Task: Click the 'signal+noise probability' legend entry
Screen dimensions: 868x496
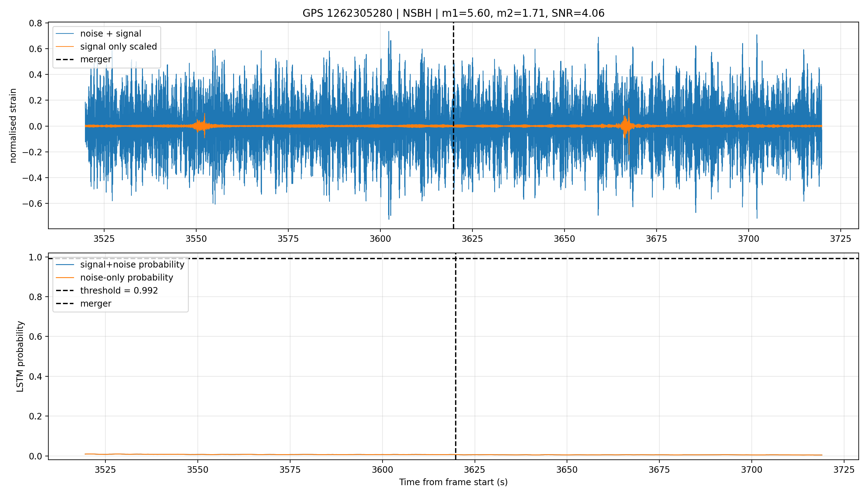Action: 120,265
